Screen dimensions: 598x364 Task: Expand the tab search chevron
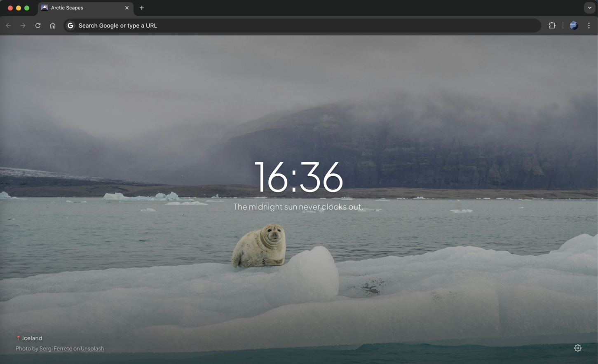click(x=589, y=8)
